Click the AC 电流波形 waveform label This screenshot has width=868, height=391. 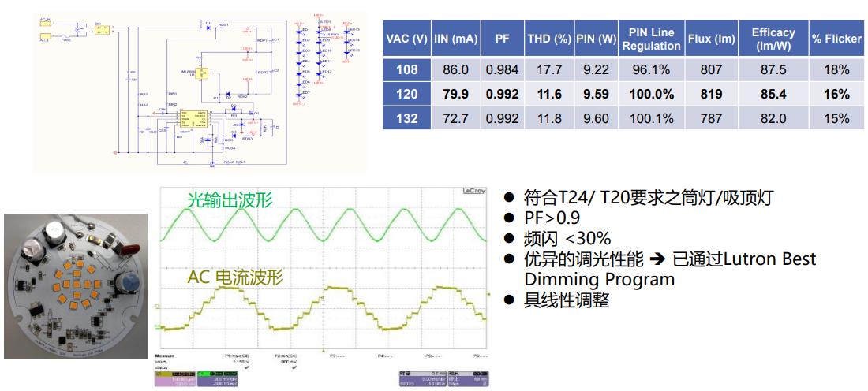pos(235,277)
